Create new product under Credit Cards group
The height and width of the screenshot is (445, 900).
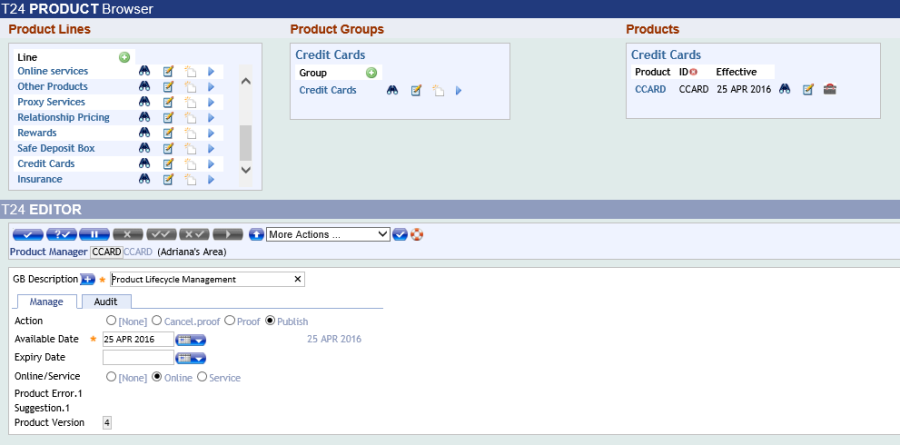tap(439, 91)
